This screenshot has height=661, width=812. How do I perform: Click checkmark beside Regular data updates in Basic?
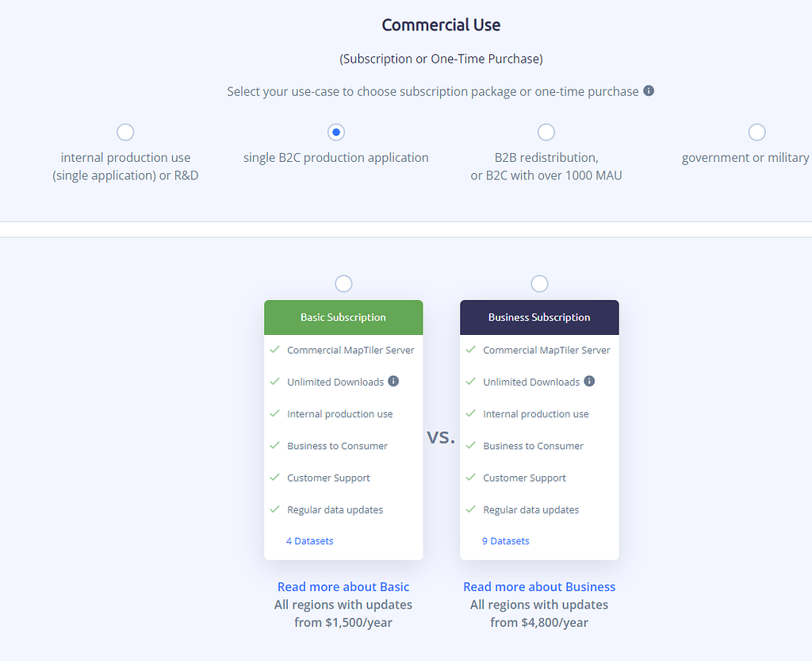(x=274, y=509)
